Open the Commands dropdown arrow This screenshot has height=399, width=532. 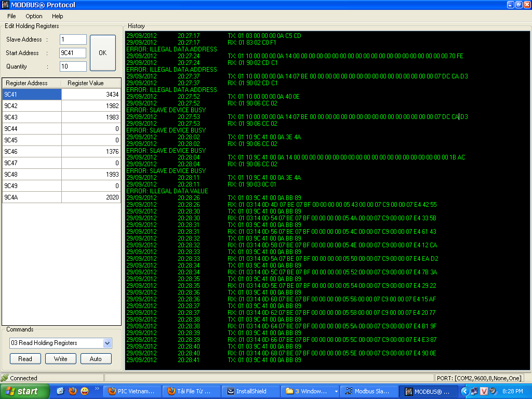107,343
